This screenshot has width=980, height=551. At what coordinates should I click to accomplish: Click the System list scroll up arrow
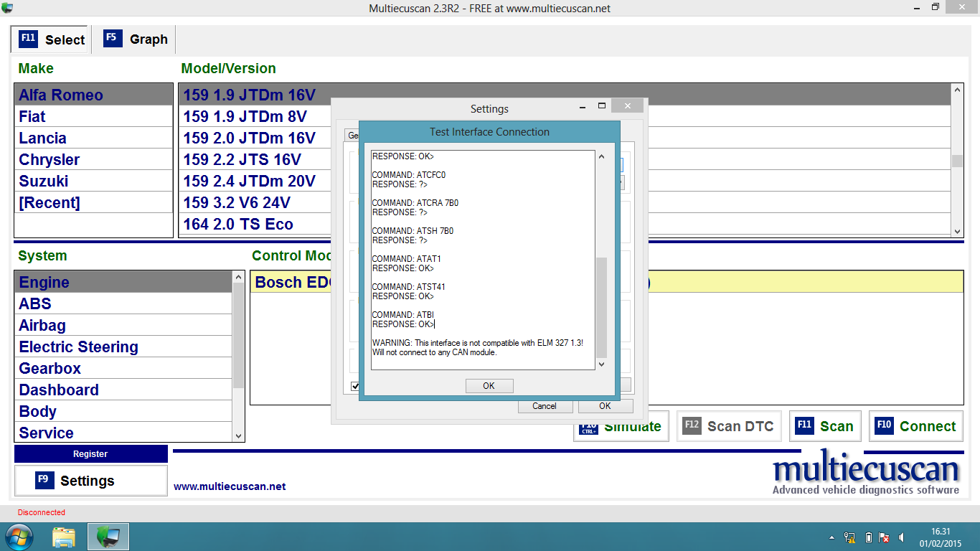[x=239, y=277]
